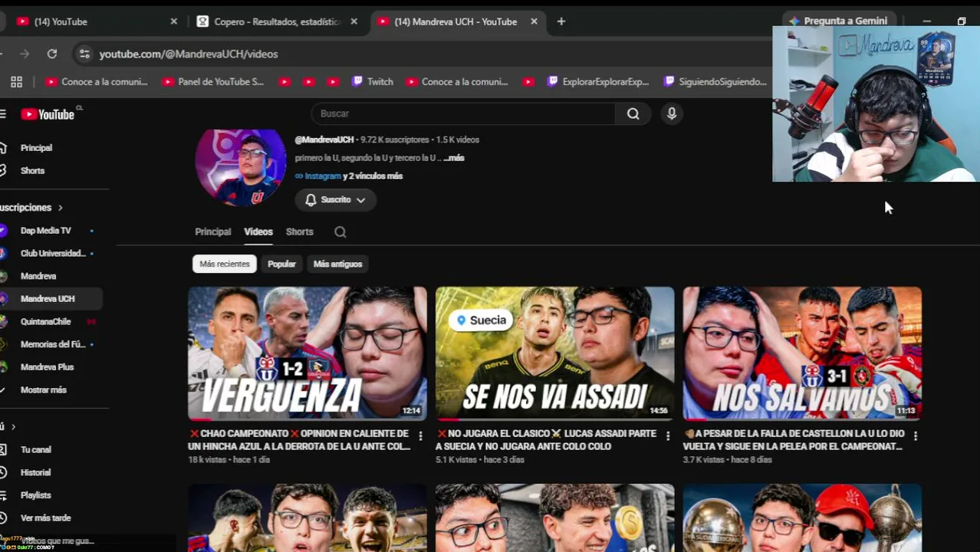Viewport: 980px width, 552px height.
Task: Start voice search with microphone icon
Action: tap(672, 113)
